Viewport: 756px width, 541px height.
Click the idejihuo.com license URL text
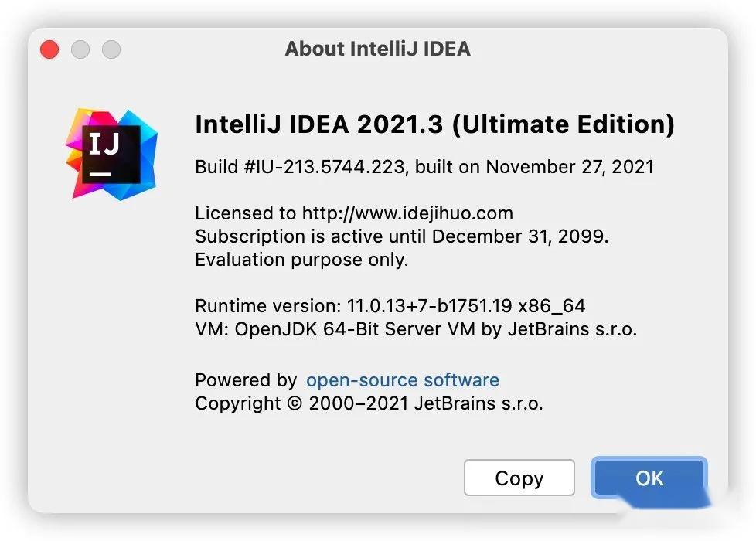click(x=407, y=213)
